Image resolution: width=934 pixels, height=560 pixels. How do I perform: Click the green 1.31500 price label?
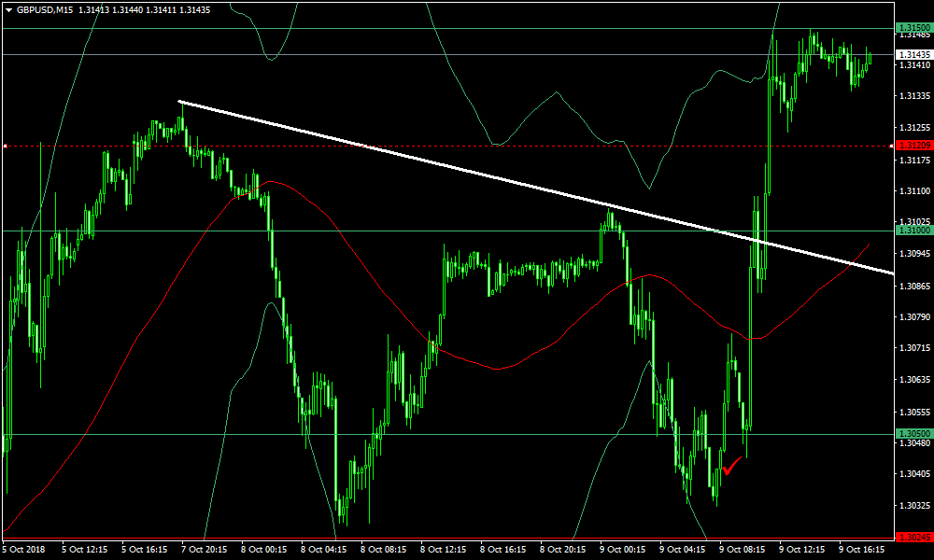click(x=913, y=28)
